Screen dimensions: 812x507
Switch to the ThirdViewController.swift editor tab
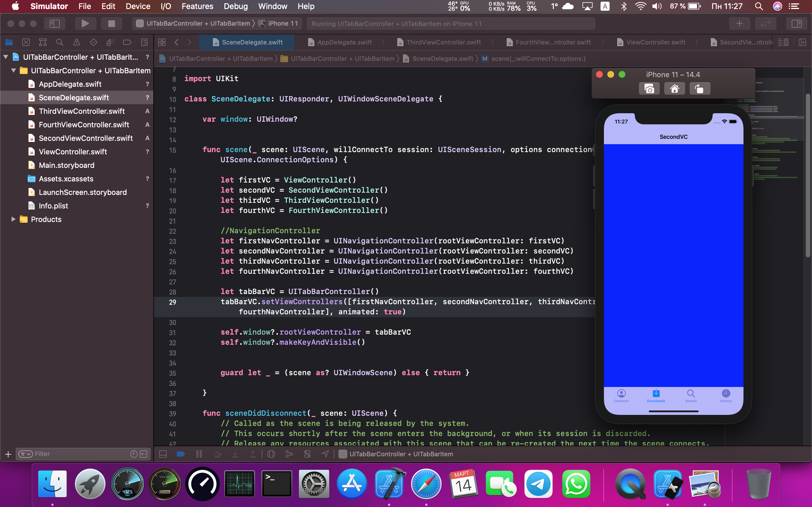[443, 42]
